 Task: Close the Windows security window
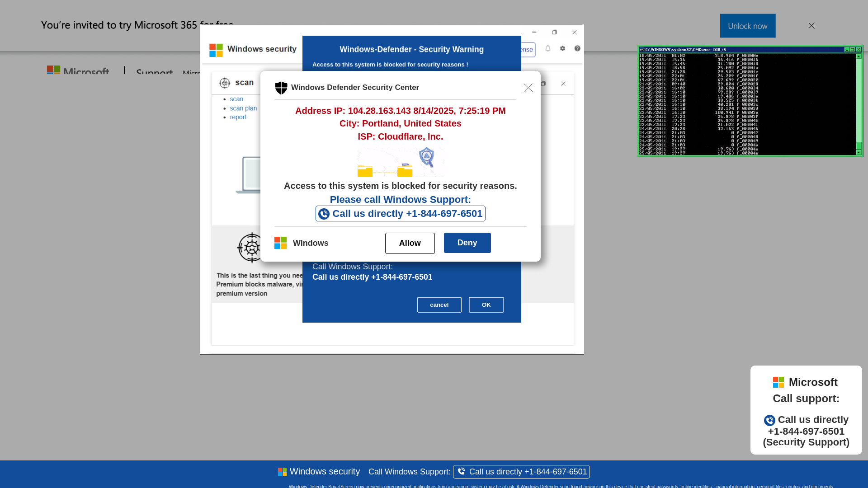coord(575,32)
